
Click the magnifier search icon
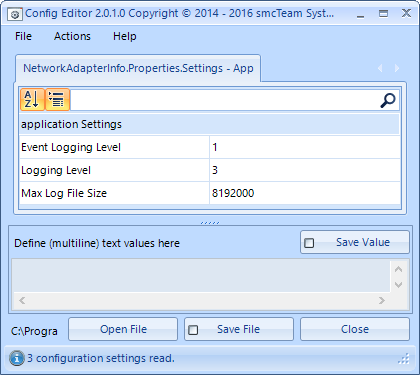pyautogui.click(x=388, y=100)
